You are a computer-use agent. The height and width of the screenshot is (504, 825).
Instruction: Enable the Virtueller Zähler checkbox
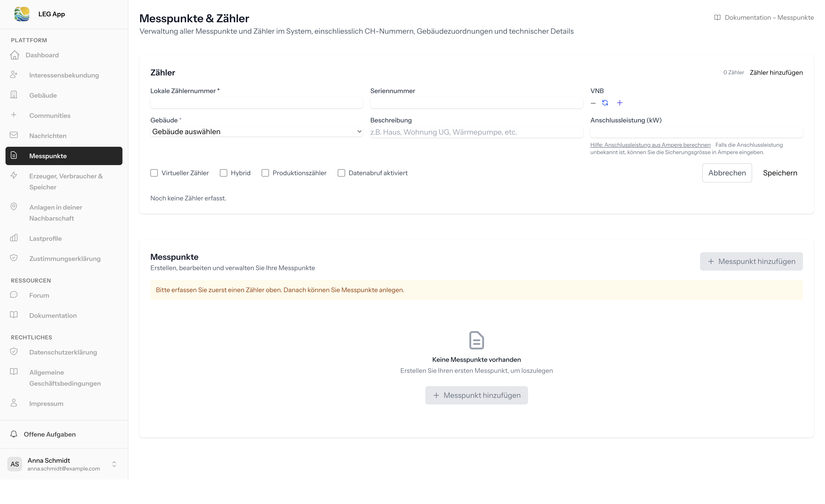[154, 173]
